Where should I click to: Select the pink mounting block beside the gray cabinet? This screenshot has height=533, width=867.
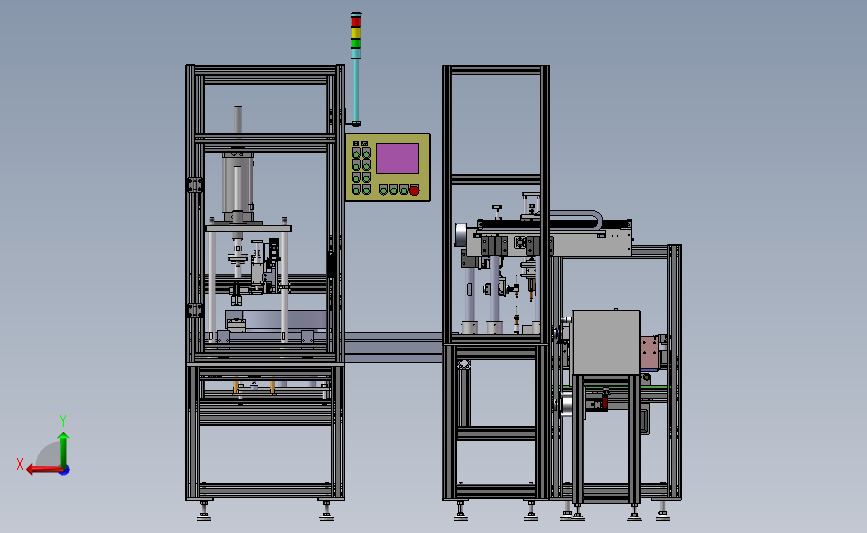pos(650,353)
